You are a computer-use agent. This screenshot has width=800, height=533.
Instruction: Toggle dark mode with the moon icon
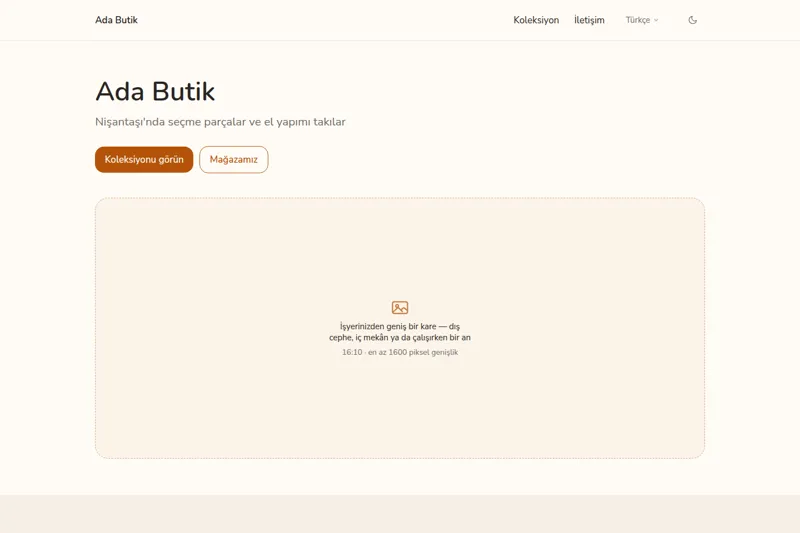pyautogui.click(x=692, y=20)
